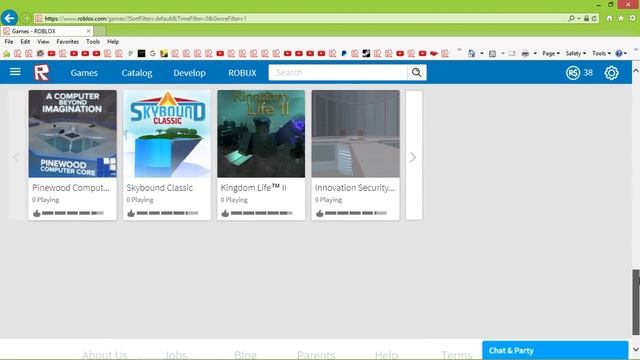Go to Develop in the navigation bar

tap(189, 73)
